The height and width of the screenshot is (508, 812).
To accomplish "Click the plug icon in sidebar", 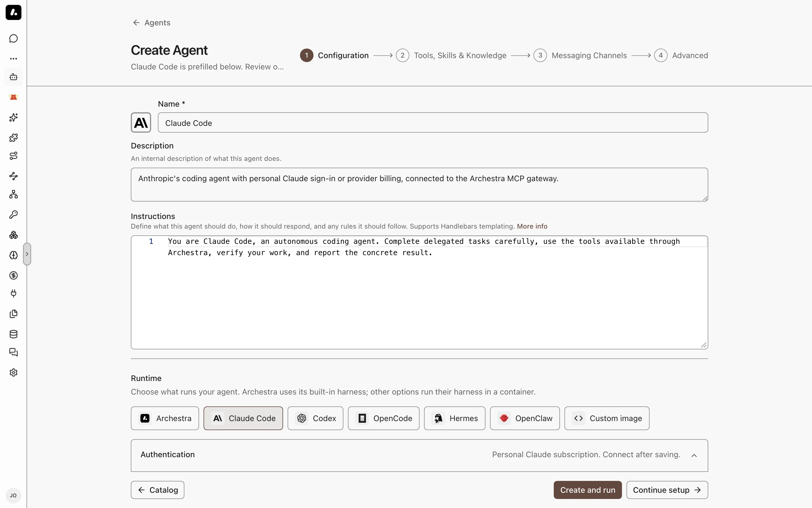I will (14, 293).
